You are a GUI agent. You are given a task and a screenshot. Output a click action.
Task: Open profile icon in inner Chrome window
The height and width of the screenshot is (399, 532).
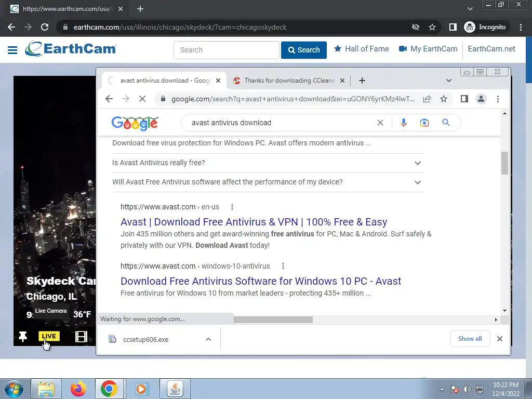481,99
